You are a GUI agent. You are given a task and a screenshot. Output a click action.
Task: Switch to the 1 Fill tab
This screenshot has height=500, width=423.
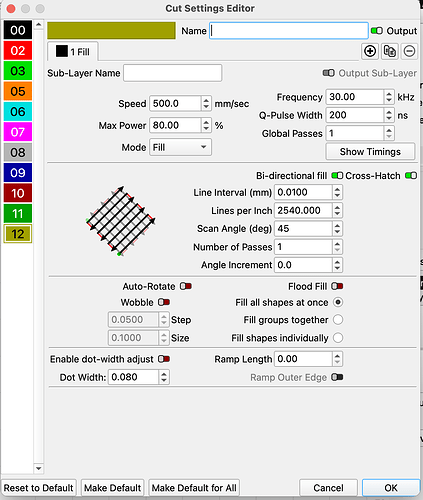pyautogui.click(x=73, y=51)
